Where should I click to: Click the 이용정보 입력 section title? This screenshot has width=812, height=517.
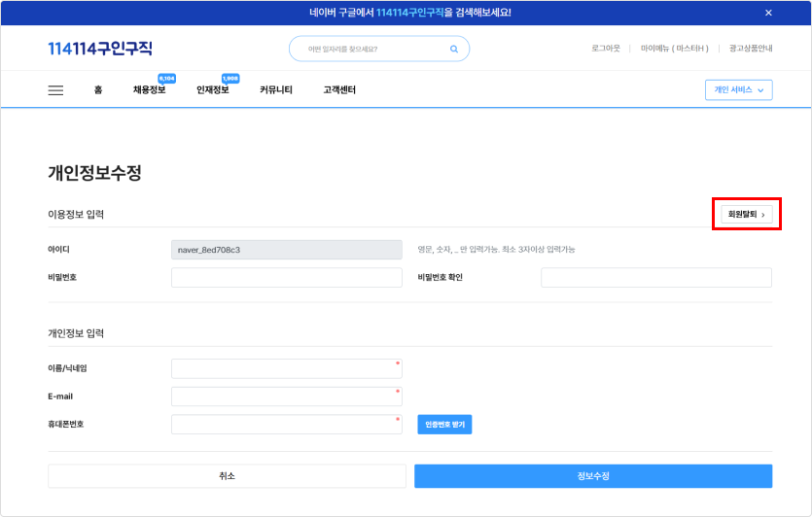pos(76,214)
